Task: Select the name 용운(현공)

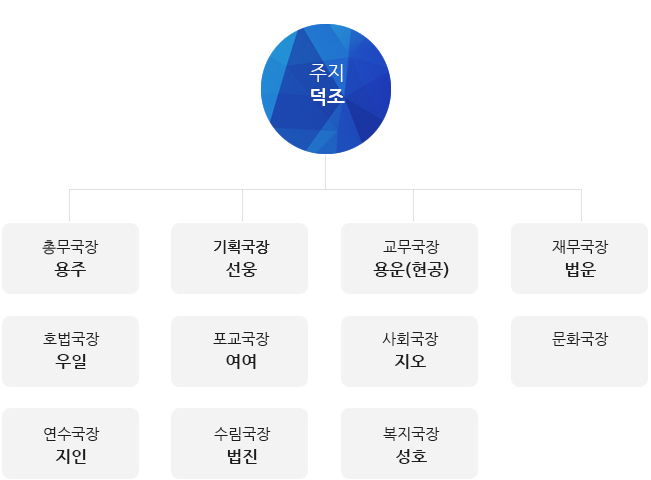Action: tap(410, 270)
